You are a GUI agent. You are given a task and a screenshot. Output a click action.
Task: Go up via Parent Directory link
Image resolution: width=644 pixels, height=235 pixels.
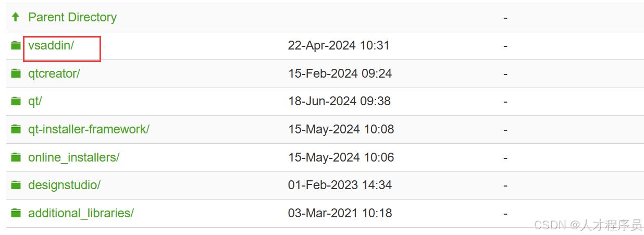pos(72,17)
